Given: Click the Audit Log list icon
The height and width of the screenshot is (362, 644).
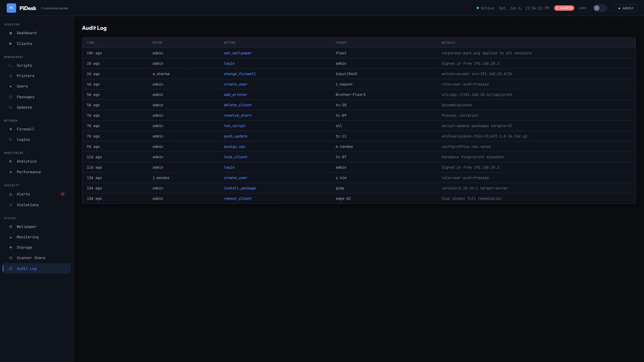Looking at the screenshot, I should (11, 268).
